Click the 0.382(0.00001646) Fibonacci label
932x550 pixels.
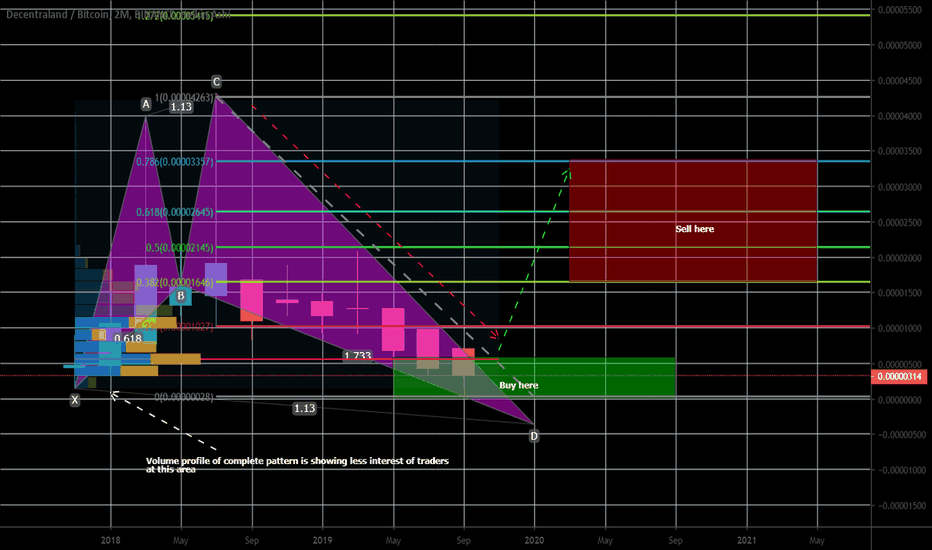(175, 282)
